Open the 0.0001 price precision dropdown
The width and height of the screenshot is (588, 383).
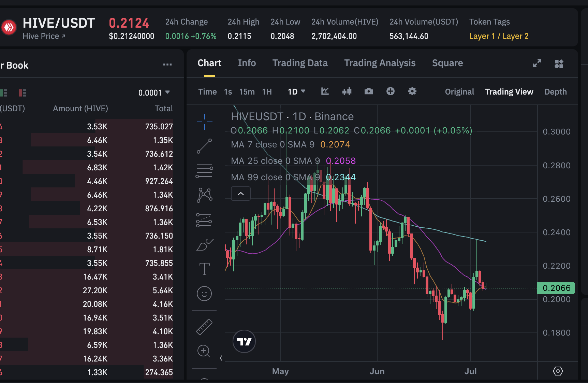(154, 93)
